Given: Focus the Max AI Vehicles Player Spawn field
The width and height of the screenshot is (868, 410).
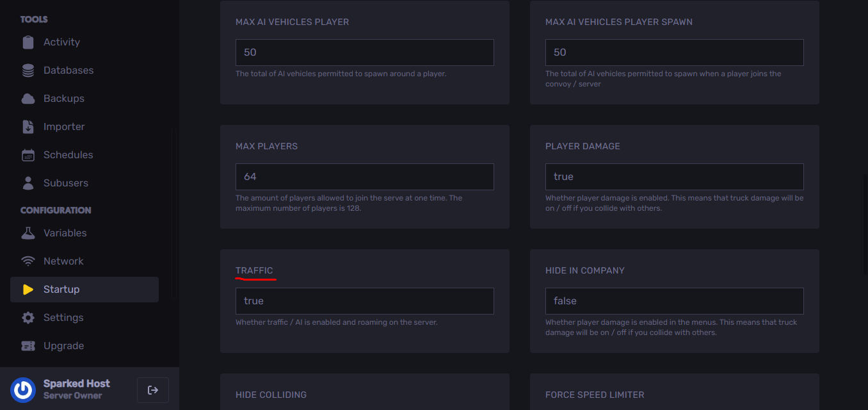Looking at the screenshot, I should click(675, 53).
